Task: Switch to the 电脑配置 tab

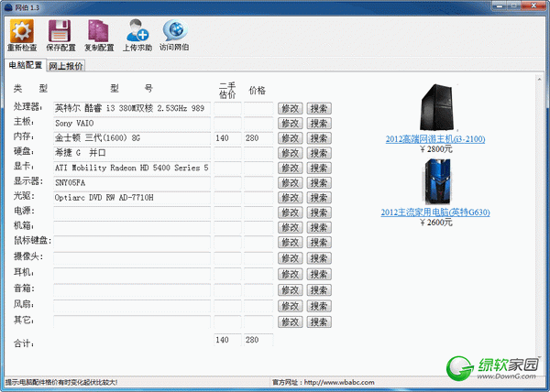Action: tap(26, 65)
